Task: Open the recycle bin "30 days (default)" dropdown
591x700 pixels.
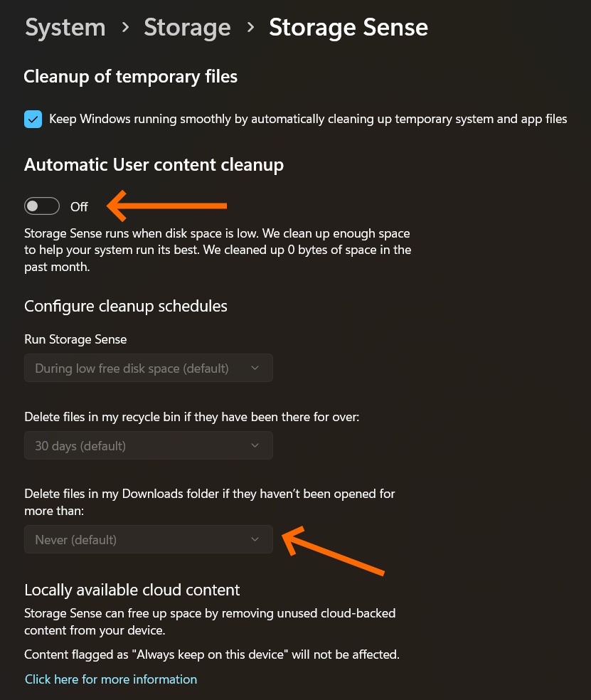Action: (x=148, y=446)
